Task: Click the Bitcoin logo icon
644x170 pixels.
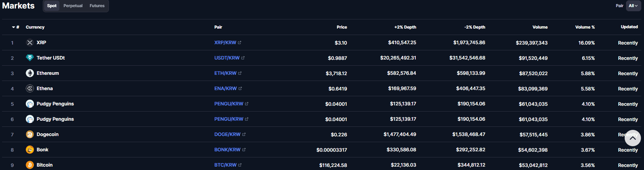Action: click(x=30, y=165)
